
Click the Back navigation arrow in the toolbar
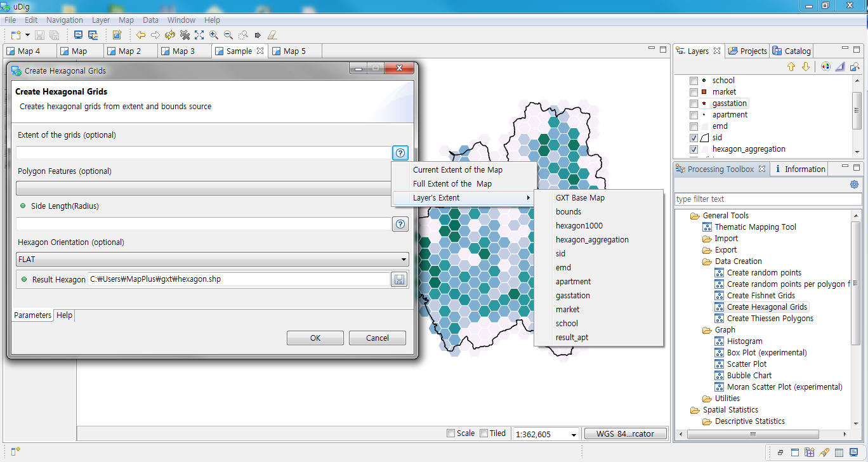click(141, 35)
